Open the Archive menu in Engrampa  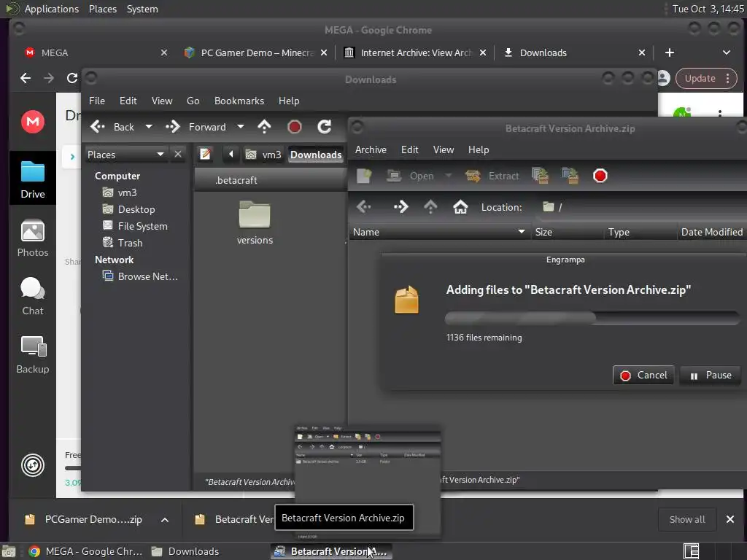click(371, 149)
